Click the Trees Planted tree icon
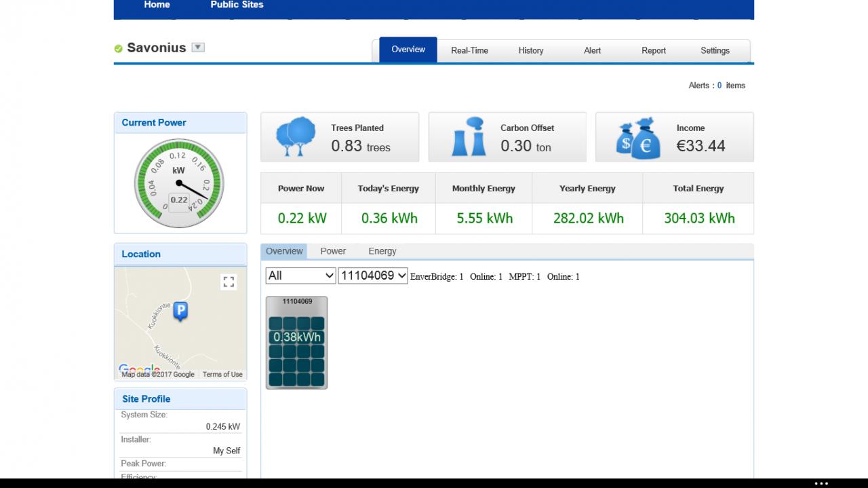The image size is (868, 488). coord(296,136)
